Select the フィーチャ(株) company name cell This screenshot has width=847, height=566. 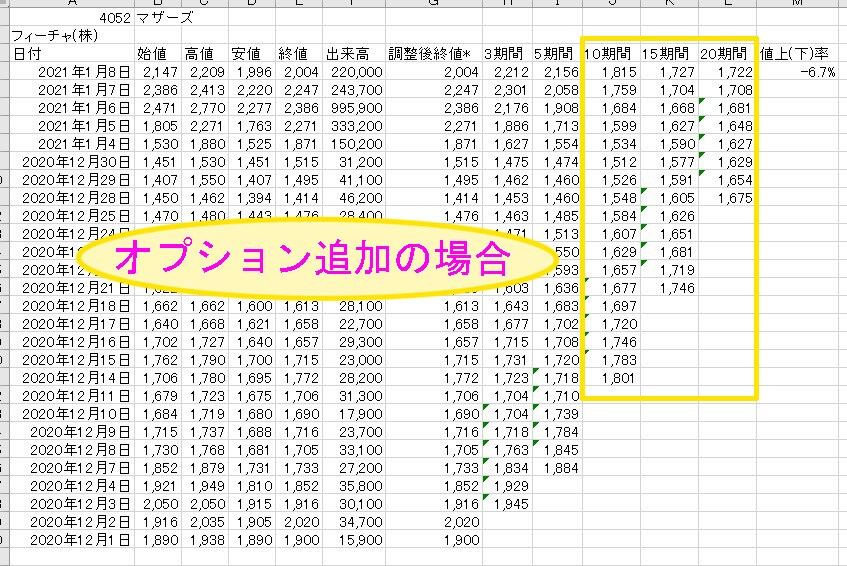(x=72, y=36)
